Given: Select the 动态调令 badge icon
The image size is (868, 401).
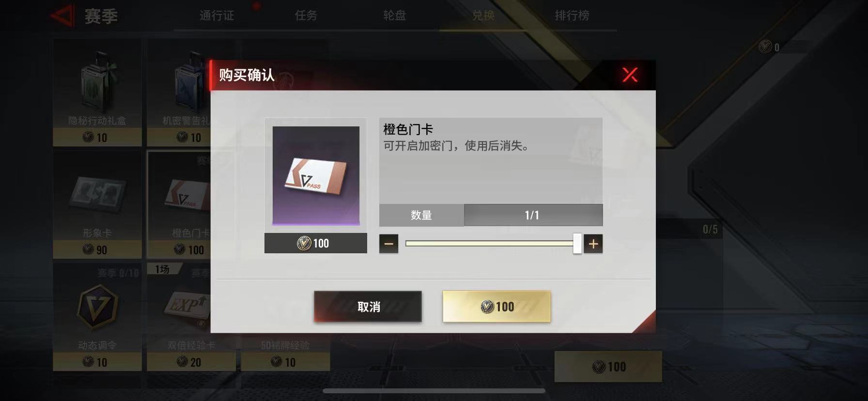Looking at the screenshot, I should (x=97, y=307).
